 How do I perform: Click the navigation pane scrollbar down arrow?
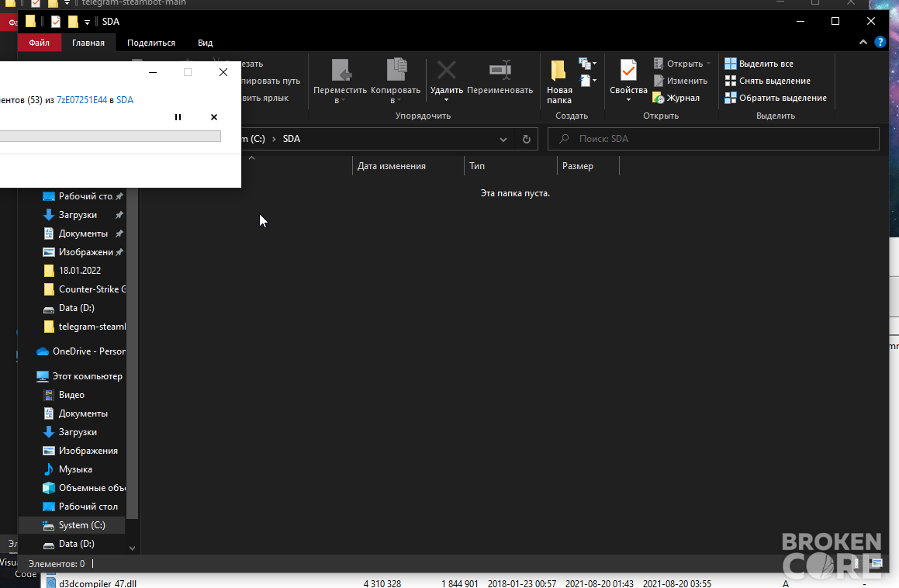pos(133,548)
